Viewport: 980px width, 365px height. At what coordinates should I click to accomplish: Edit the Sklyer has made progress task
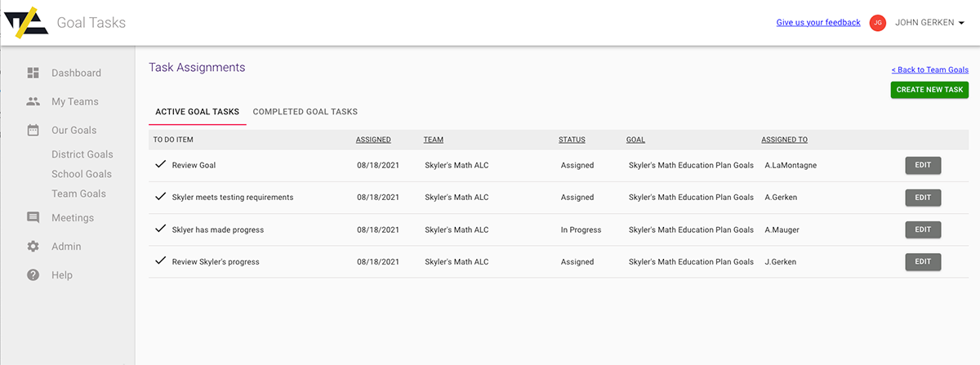pyautogui.click(x=923, y=229)
